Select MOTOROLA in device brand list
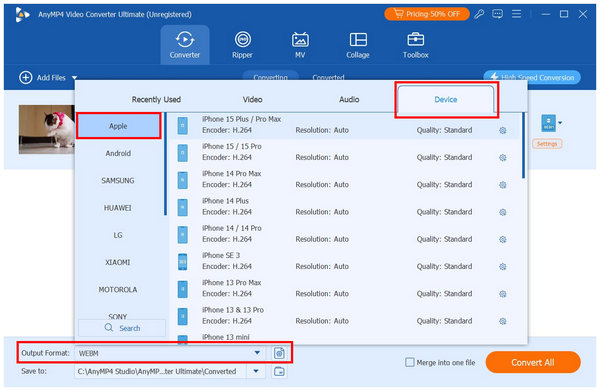The width and height of the screenshot is (600, 391). (x=118, y=290)
